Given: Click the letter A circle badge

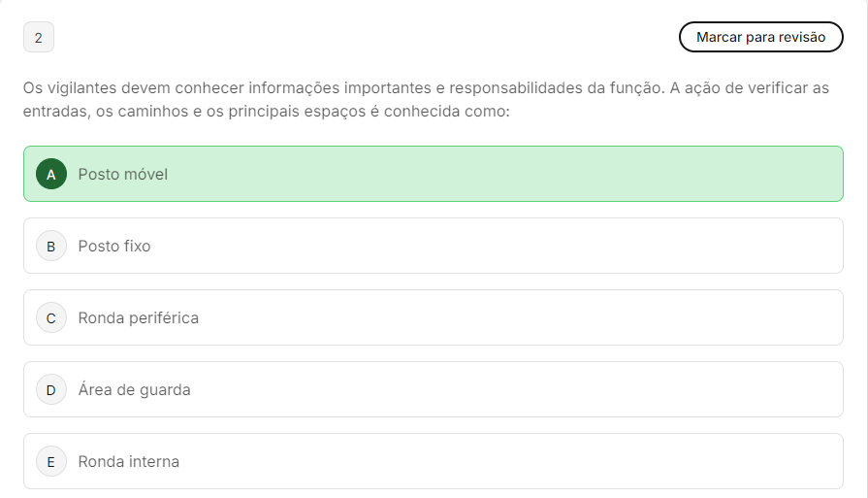Looking at the screenshot, I should tap(51, 174).
